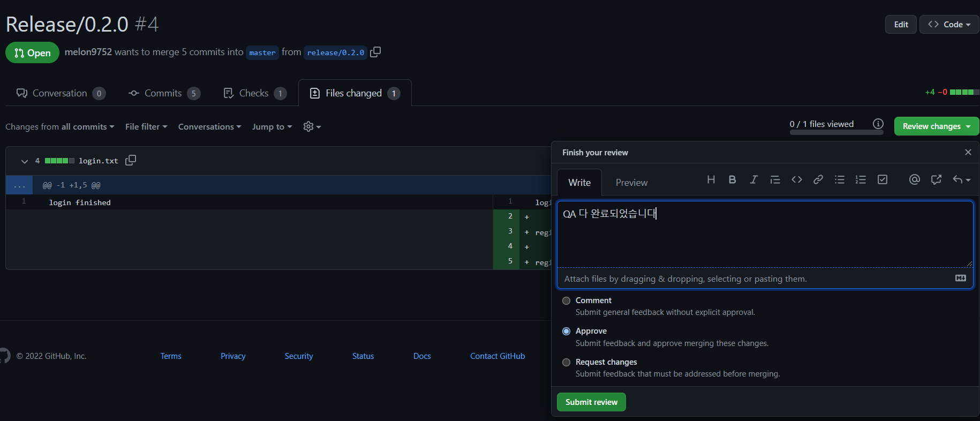
Task: Apply bold formatting in review editor
Action: (732, 179)
